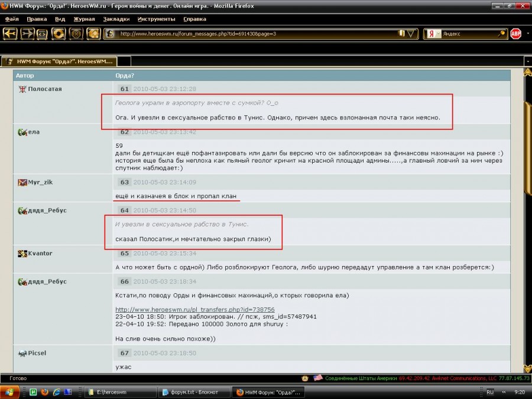The height and width of the screenshot is (399, 532).
Task: Open the heroeswm.ru pl_transfers link
Action: (x=195, y=309)
